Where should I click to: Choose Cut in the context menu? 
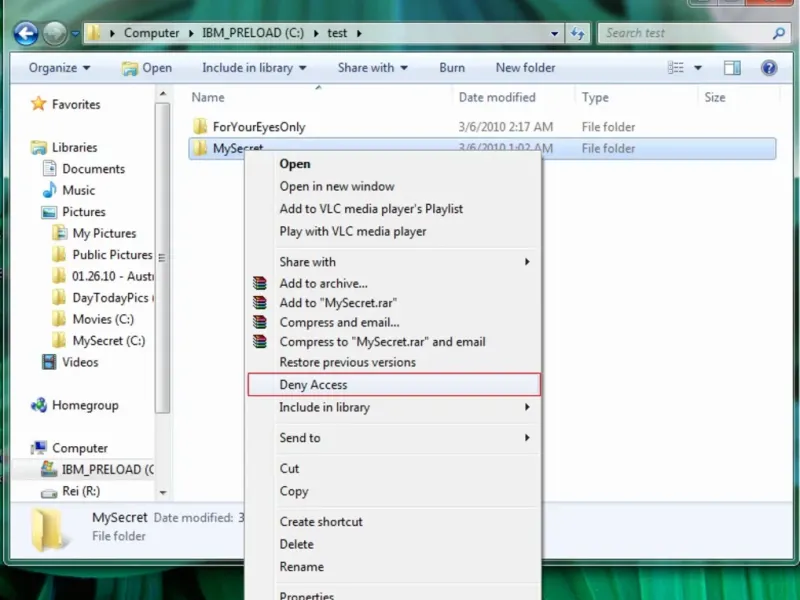tap(289, 469)
